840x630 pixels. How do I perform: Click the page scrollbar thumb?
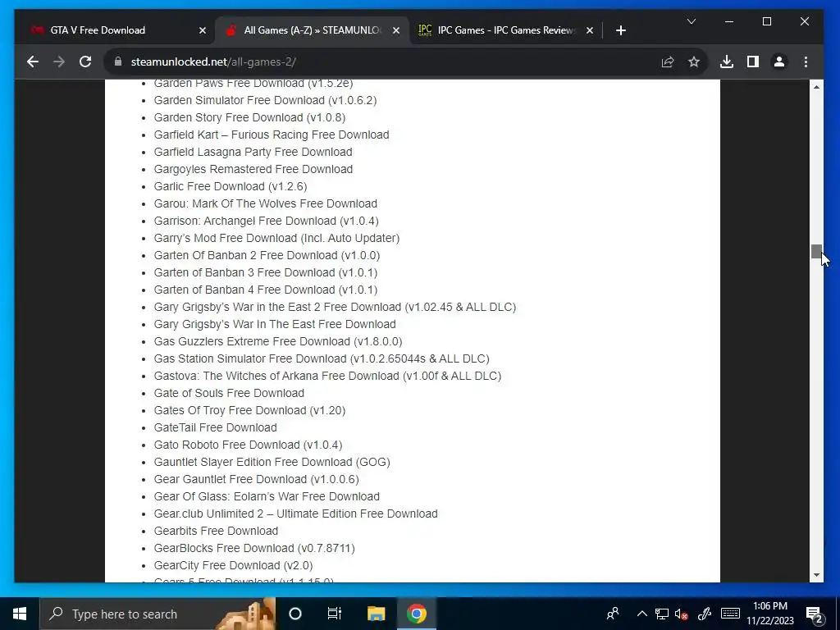click(816, 252)
